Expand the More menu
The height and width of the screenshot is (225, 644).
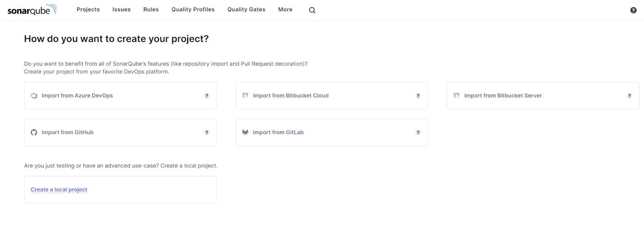point(285,10)
